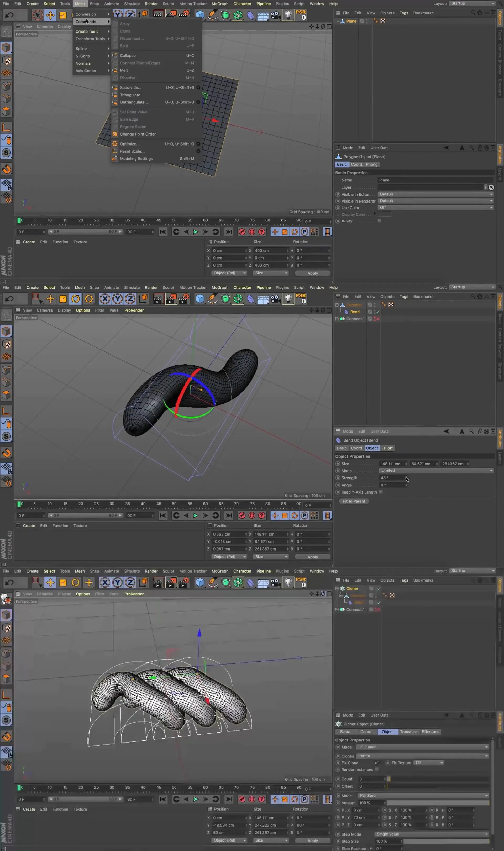504x851 pixels.
Task: Click Camera icon in top window toolbar
Action: (x=275, y=15)
